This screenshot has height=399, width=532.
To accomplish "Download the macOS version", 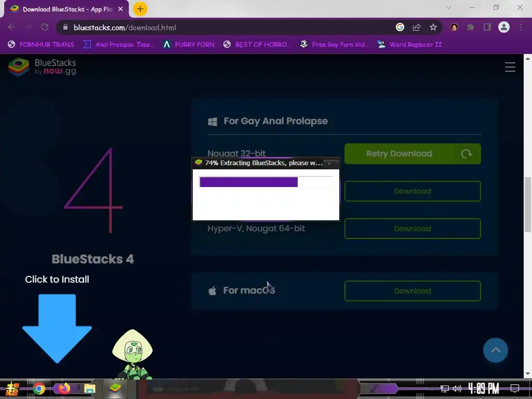I will (413, 291).
